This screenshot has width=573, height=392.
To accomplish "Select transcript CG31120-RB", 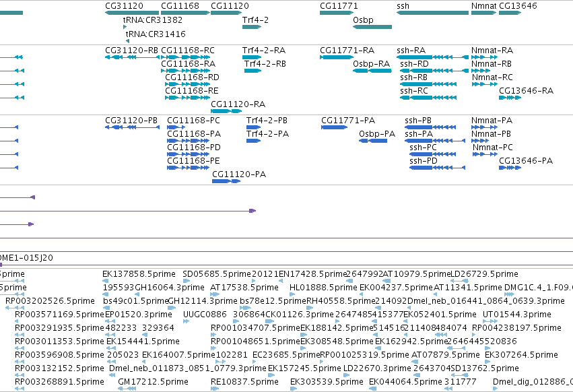I will [131, 50].
